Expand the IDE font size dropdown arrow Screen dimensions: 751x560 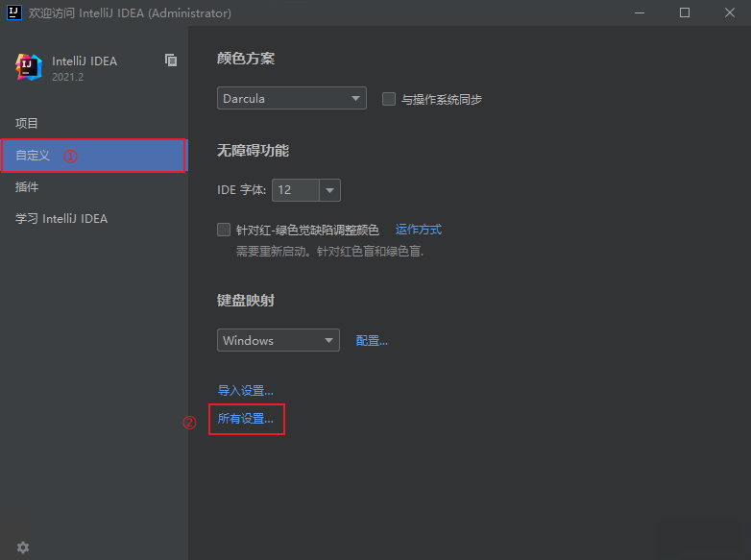pos(330,190)
